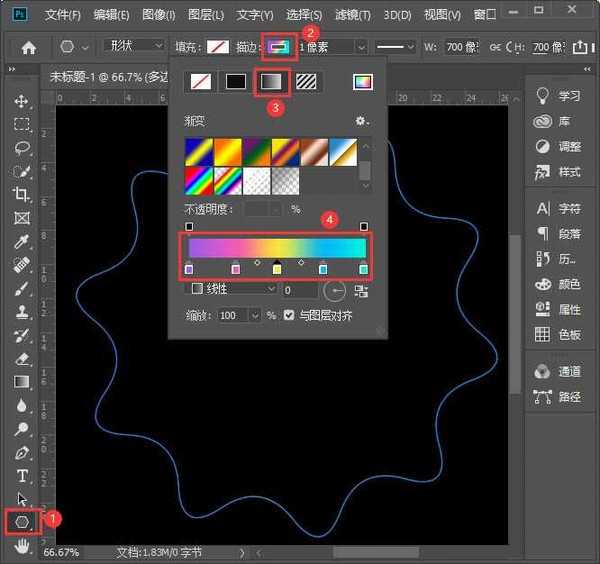The height and width of the screenshot is (564, 600).
Task: Click the gradient stroke type button
Action: pos(271,83)
